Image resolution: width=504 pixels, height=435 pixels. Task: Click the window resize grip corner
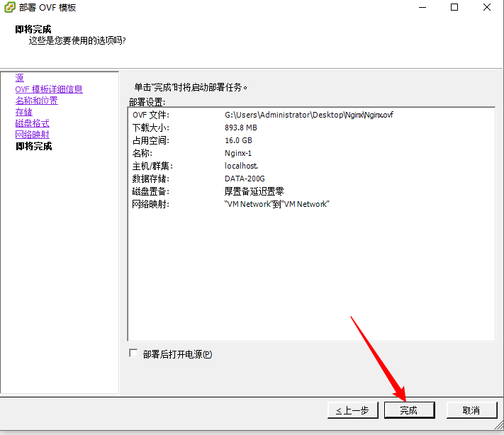point(499,425)
